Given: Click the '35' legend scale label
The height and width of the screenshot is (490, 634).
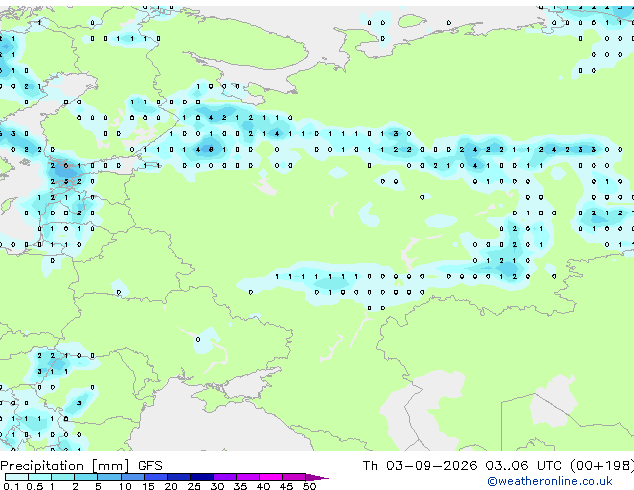Looking at the screenshot, I should click(x=240, y=486).
